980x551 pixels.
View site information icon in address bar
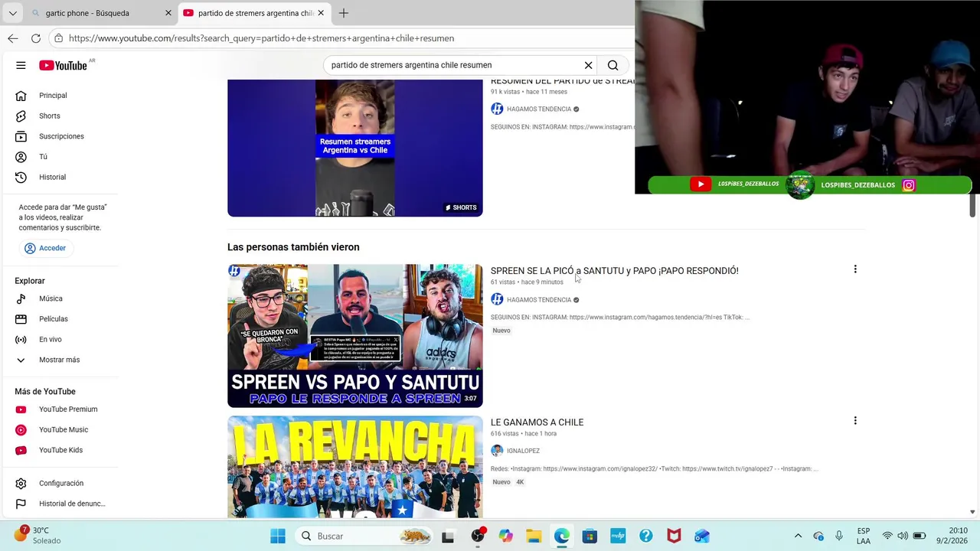point(58,38)
